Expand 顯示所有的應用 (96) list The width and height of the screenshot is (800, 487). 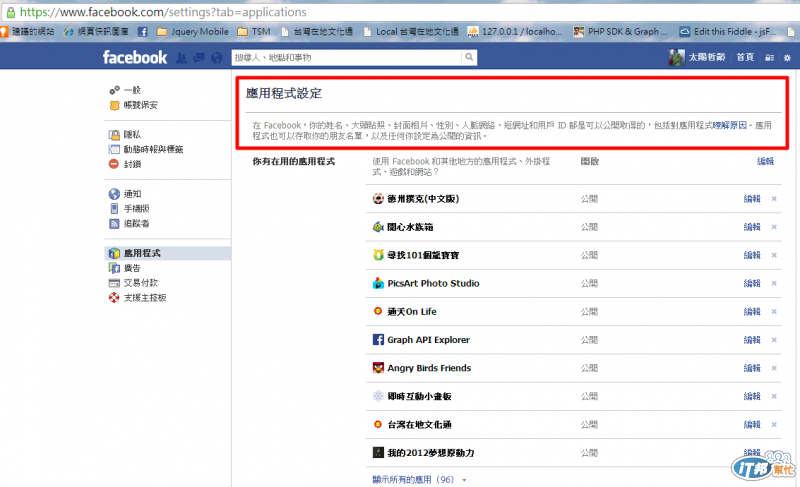[x=419, y=480]
